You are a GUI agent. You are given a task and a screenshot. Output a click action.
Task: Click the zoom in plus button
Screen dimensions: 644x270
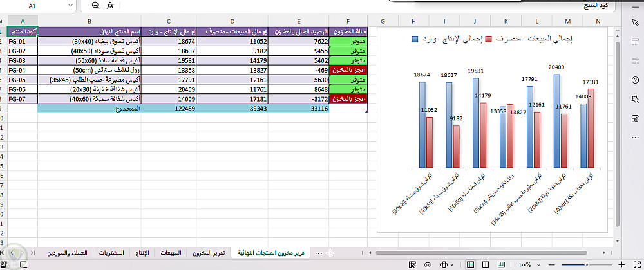621,265
